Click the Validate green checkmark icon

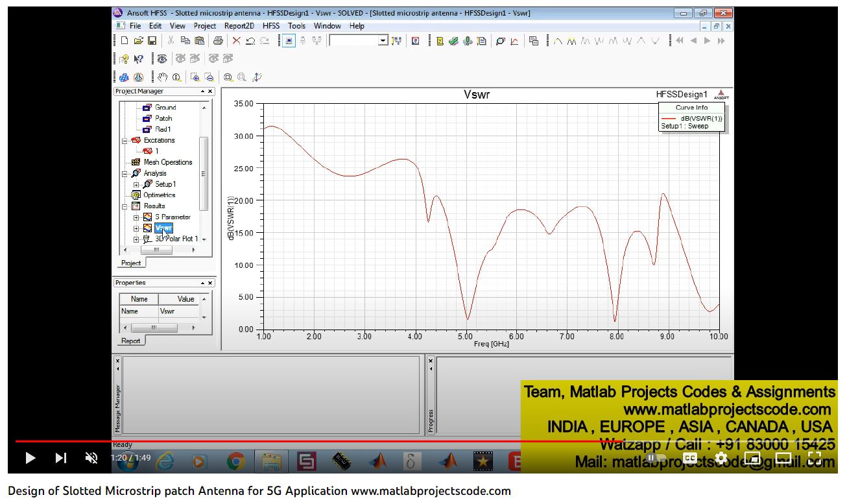tap(453, 41)
